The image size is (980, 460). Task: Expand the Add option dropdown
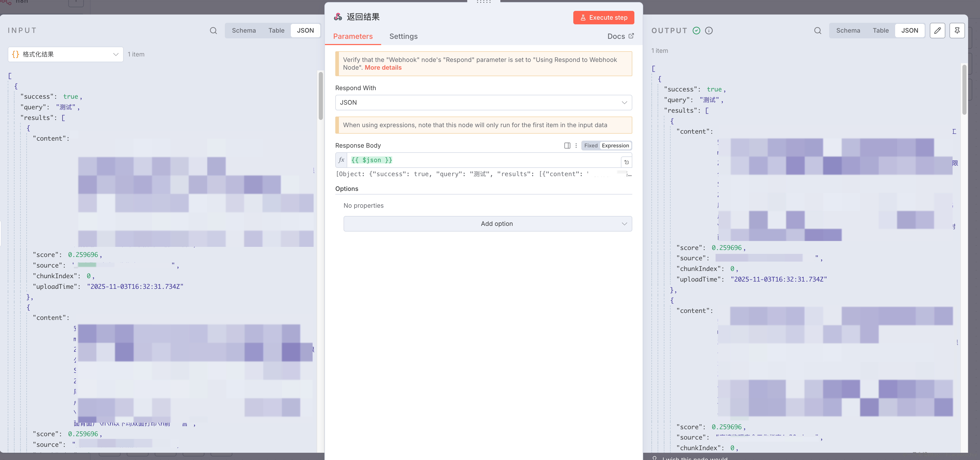click(x=487, y=224)
